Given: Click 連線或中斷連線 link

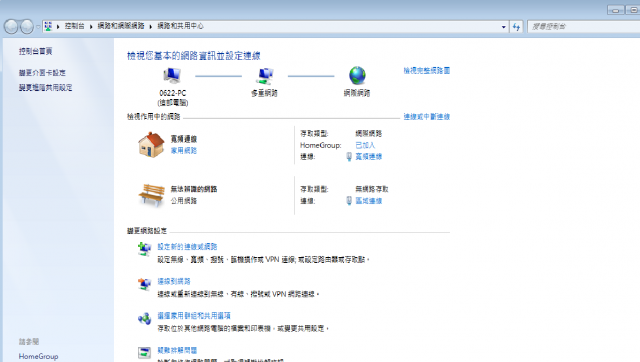Looking at the screenshot, I should click(427, 117).
